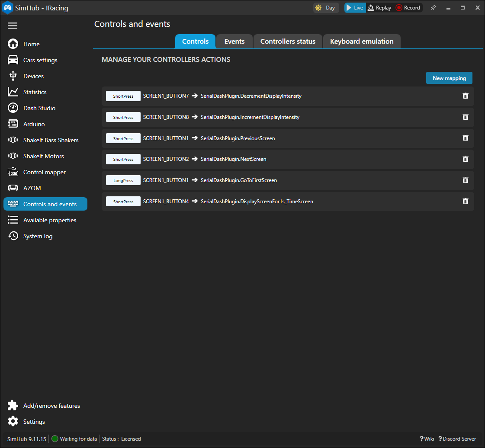The image size is (485, 448).
Task: Click the SimHub logo icon
Action: coord(7,7)
